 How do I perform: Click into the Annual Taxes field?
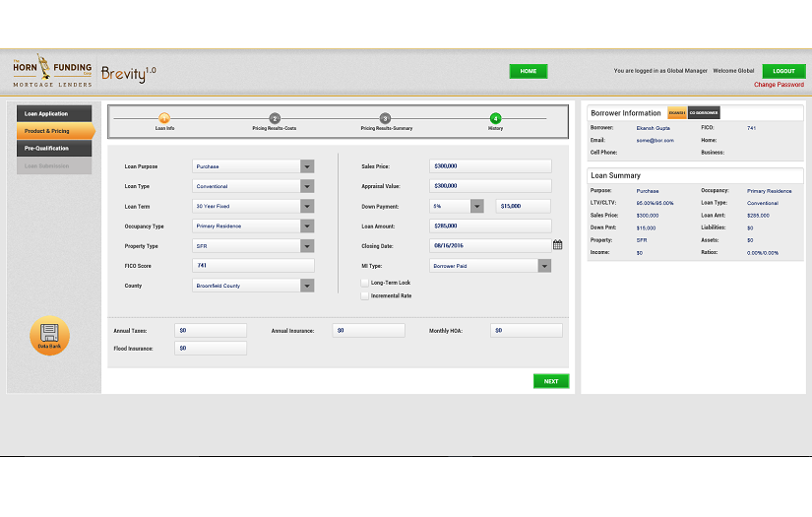211,331
